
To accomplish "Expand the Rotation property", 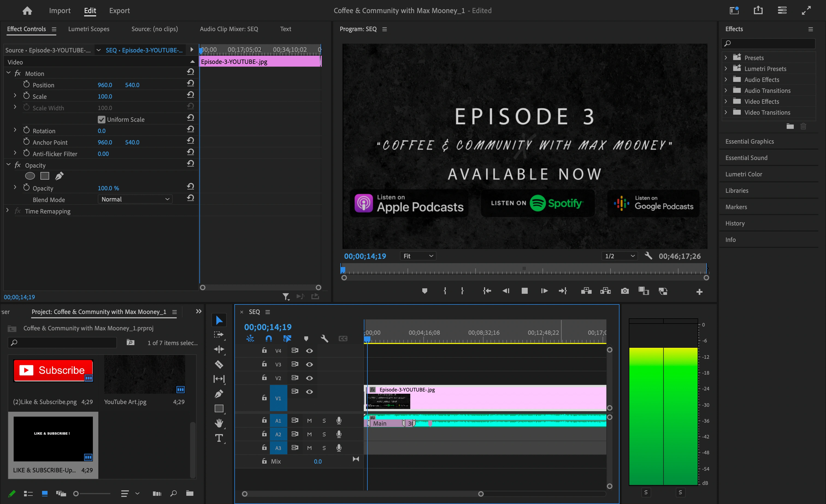I will (15, 130).
